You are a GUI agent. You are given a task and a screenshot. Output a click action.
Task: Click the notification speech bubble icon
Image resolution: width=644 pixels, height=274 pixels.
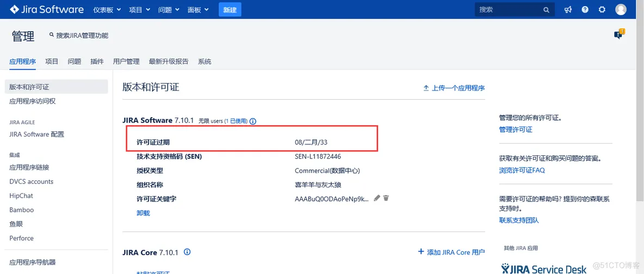[x=618, y=34]
